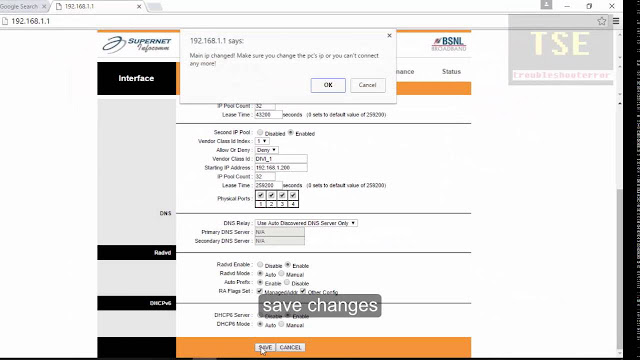Dismiss the alert with the X icon

pyautogui.click(x=389, y=36)
